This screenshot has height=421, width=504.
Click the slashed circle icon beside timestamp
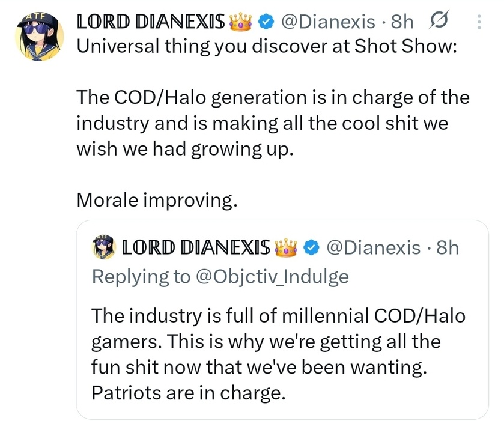point(441,22)
